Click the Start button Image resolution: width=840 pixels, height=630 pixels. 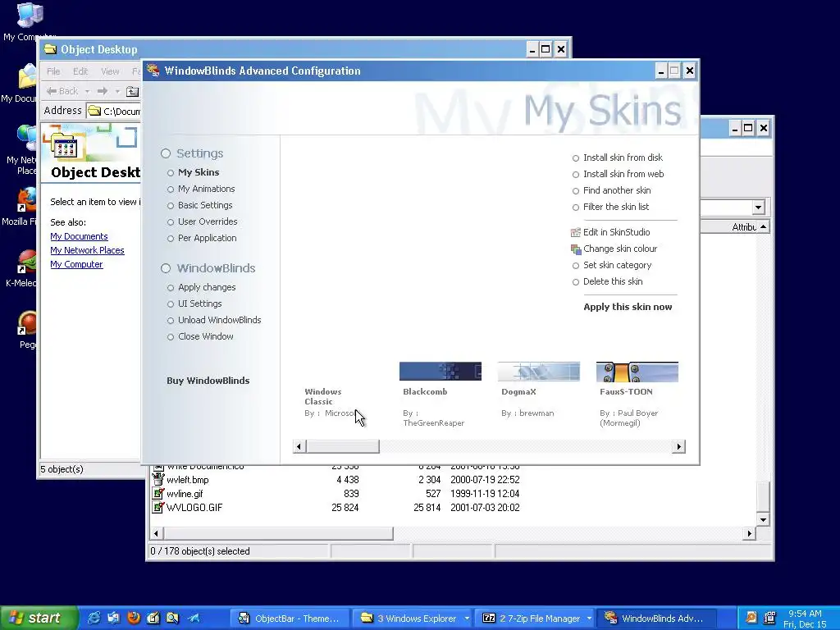tap(39, 619)
